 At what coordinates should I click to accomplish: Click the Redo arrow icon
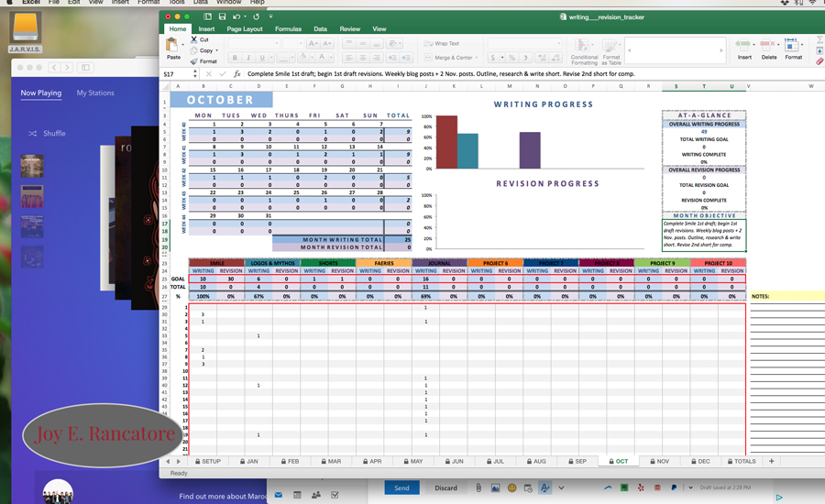click(257, 16)
